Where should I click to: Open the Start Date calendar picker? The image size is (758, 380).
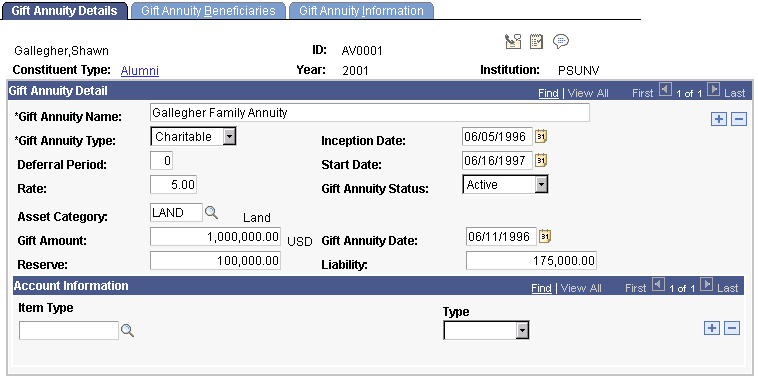541,161
